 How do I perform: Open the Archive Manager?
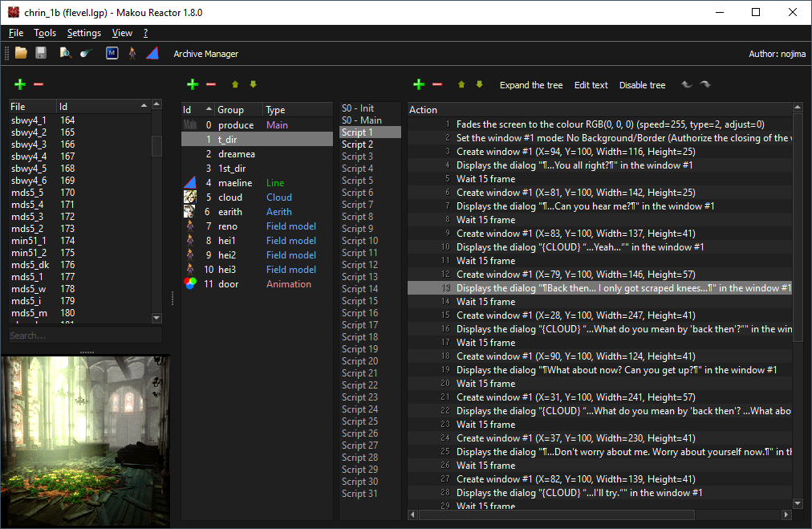(205, 54)
